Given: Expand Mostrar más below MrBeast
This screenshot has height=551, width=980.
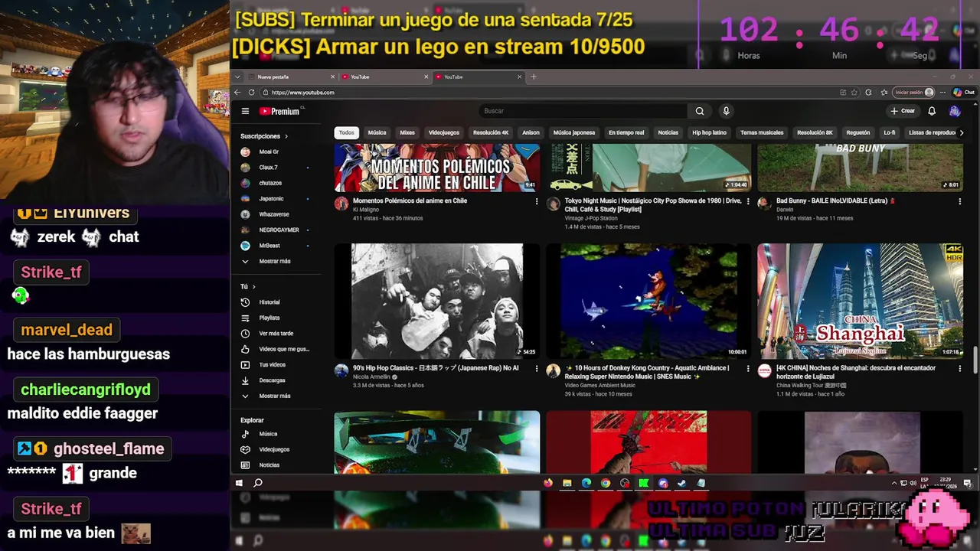Looking at the screenshot, I should click(x=274, y=261).
